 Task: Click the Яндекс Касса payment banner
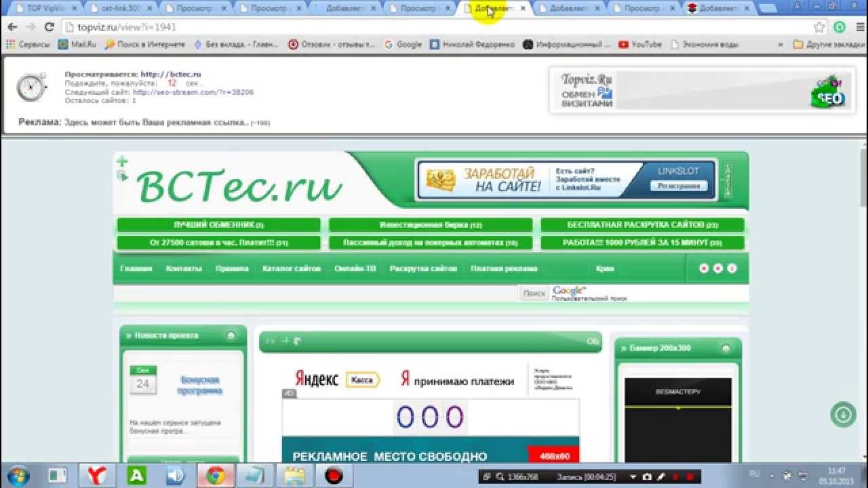click(337, 380)
